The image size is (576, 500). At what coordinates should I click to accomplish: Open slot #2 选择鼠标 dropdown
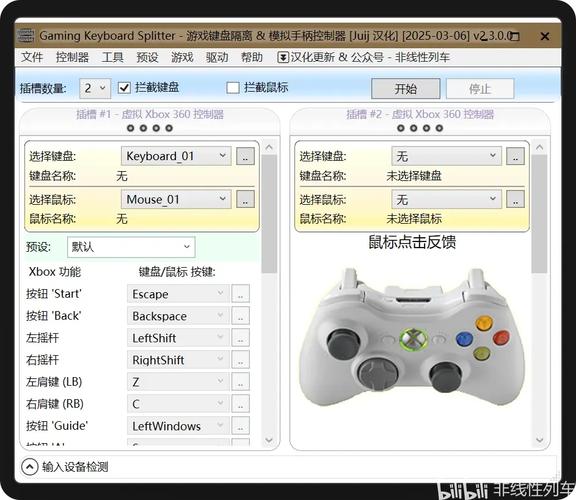tap(446, 199)
